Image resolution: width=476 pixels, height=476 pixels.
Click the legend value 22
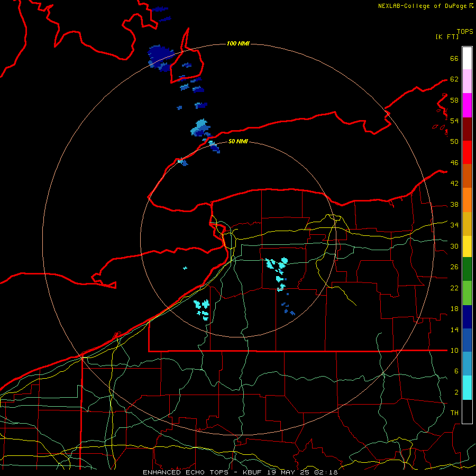(x=454, y=288)
